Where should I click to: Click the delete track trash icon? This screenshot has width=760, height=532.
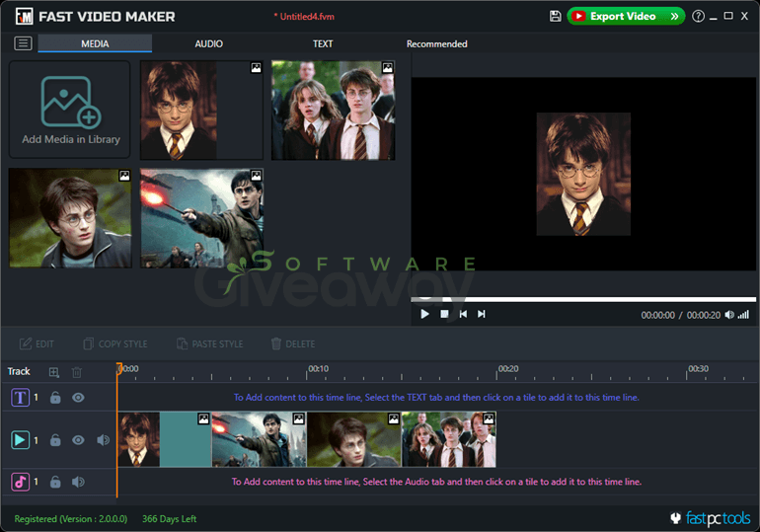coord(77,372)
